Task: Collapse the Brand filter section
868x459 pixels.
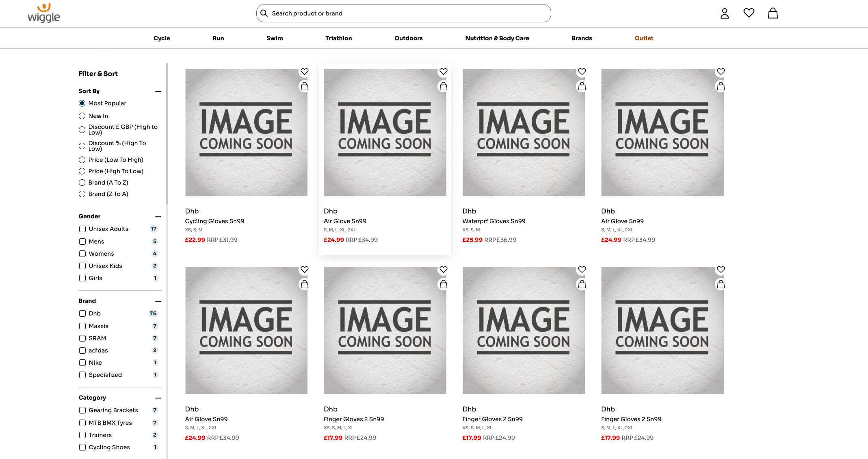Action: [x=158, y=301]
